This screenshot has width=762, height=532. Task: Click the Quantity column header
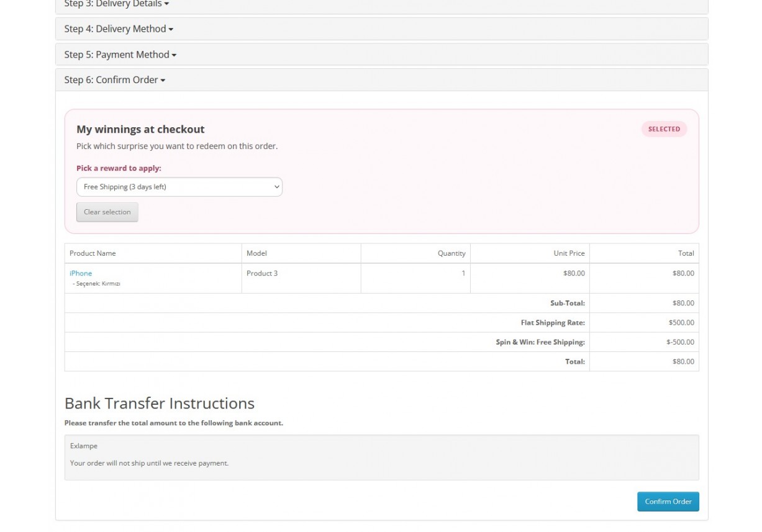(451, 253)
